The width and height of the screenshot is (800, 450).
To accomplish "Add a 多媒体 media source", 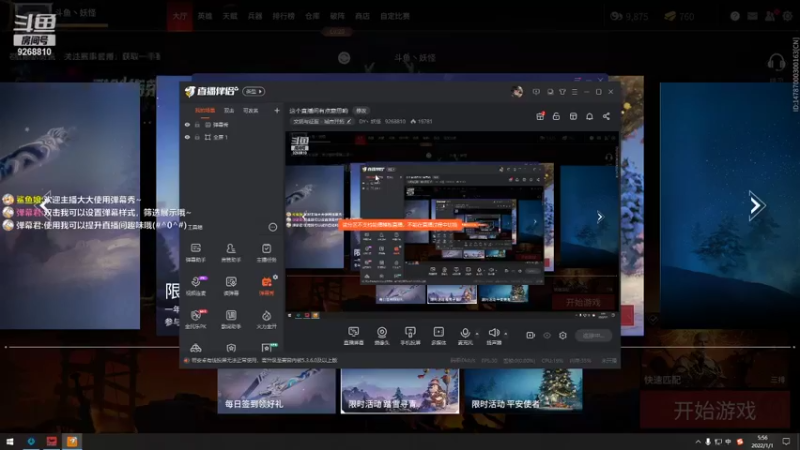I will (438, 336).
